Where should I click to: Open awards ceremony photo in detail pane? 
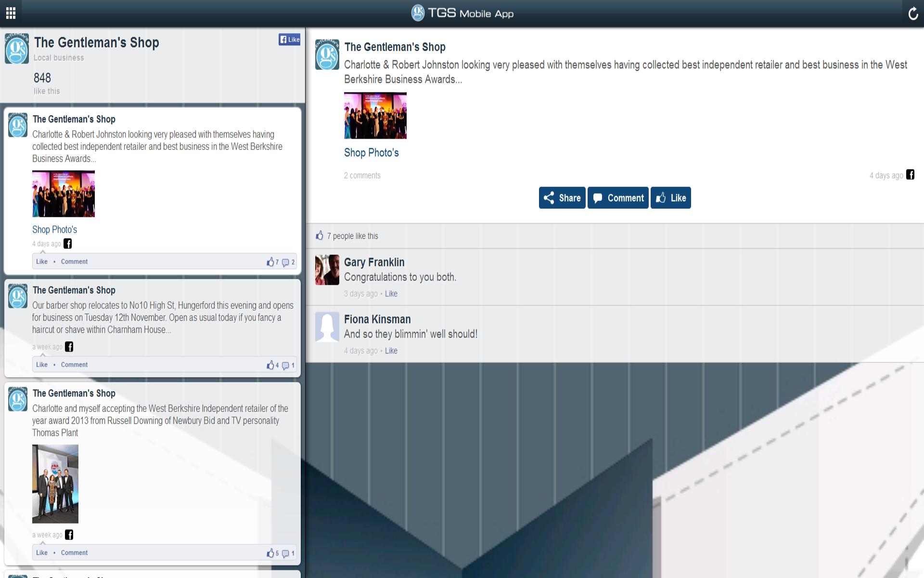[x=375, y=116]
